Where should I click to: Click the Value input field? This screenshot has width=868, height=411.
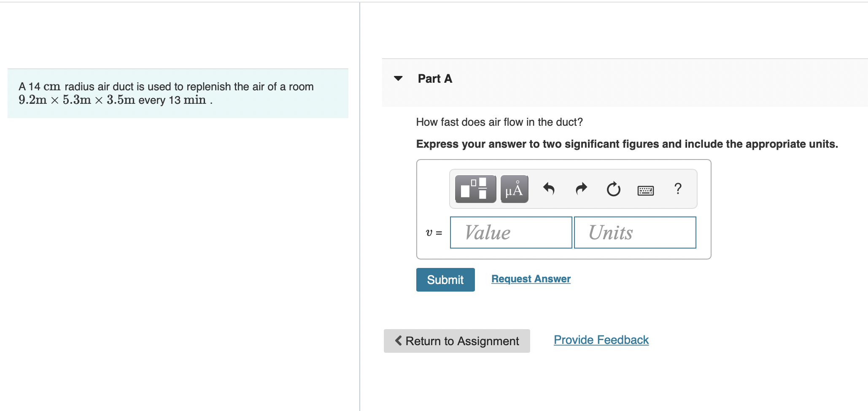511,233
